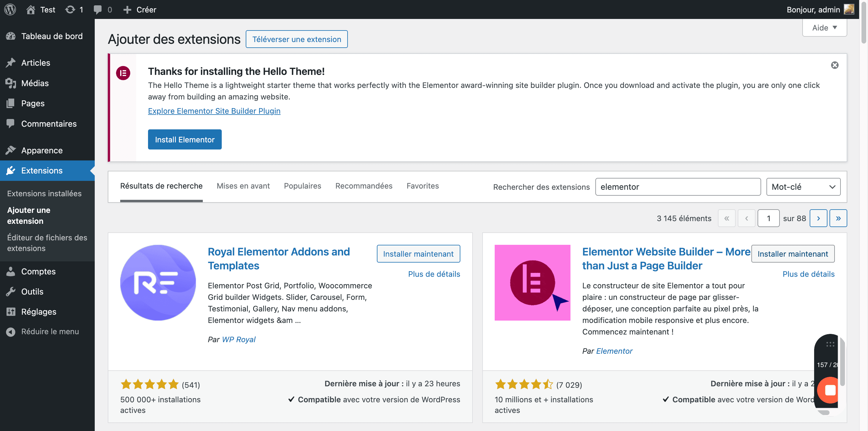Click the Apparence paintbrush icon

[11, 150]
